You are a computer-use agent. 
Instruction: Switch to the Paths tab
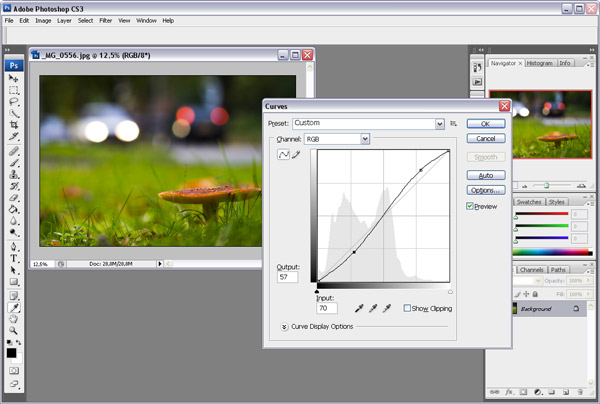tap(558, 270)
